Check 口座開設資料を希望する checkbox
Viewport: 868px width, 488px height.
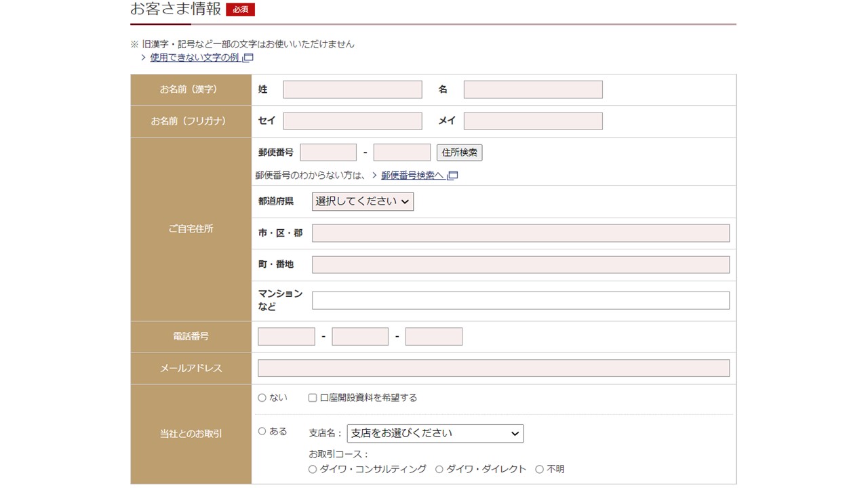[313, 398]
